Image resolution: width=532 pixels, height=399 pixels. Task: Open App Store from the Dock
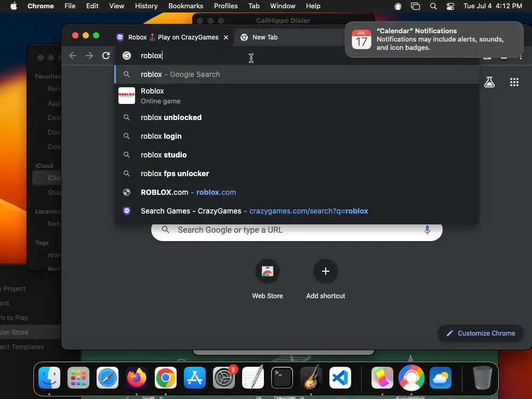pos(195,378)
